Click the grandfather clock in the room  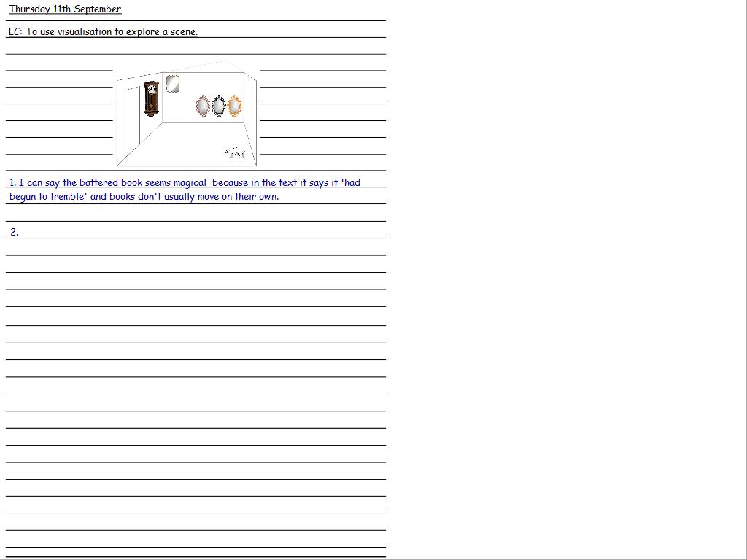pyautogui.click(x=151, y=98)
